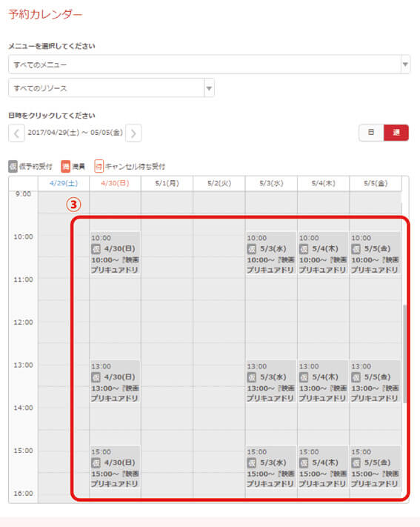Go to next week arrow
Image resolution: width=420 pixels, height=527 pixels.
point(133,133)
